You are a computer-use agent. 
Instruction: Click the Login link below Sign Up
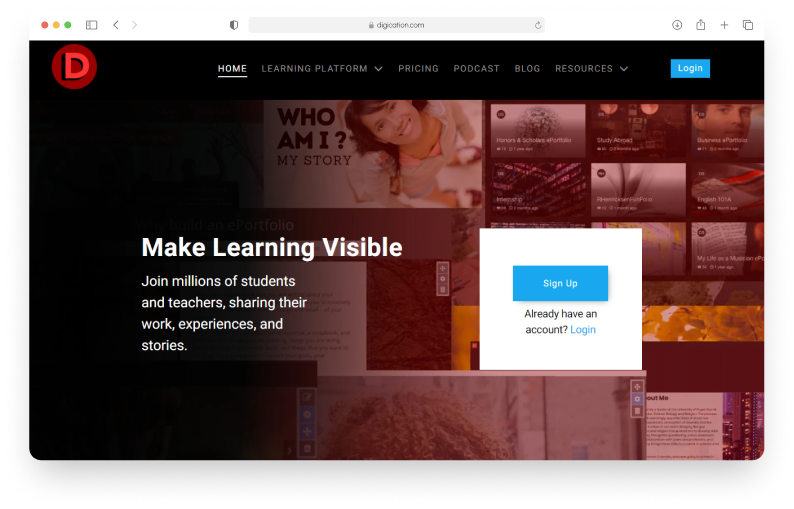pyautogui.click(x=583, y=330)
